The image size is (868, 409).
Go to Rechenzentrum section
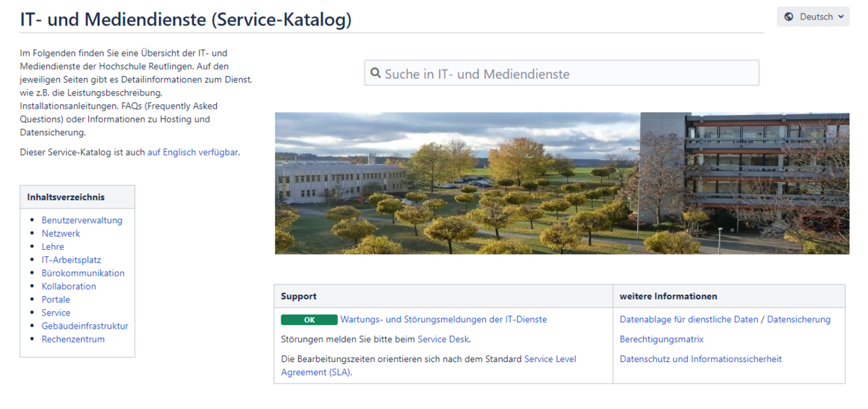click(73, 339)
